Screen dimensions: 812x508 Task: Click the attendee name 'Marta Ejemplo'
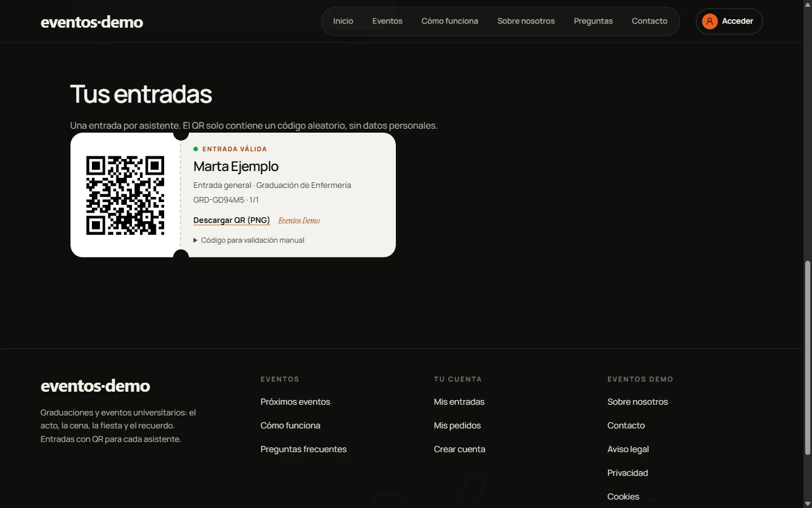coord(236,167)
